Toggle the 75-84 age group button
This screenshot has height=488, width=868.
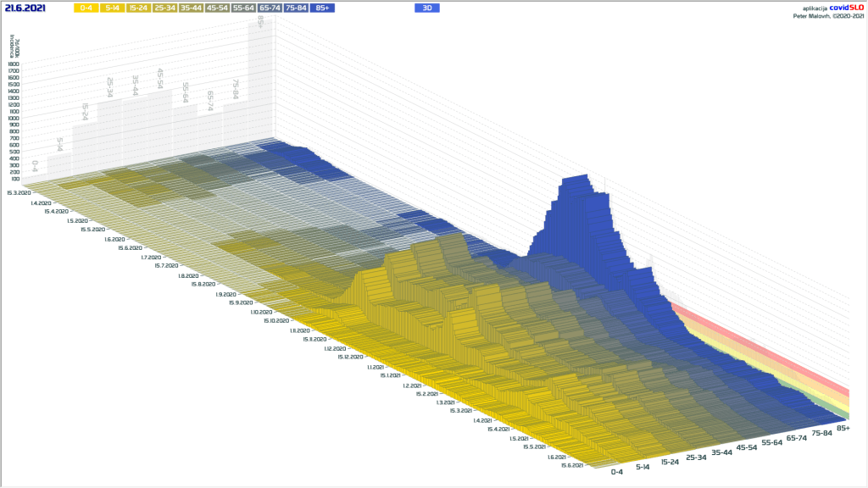click(x=296, y=8)
